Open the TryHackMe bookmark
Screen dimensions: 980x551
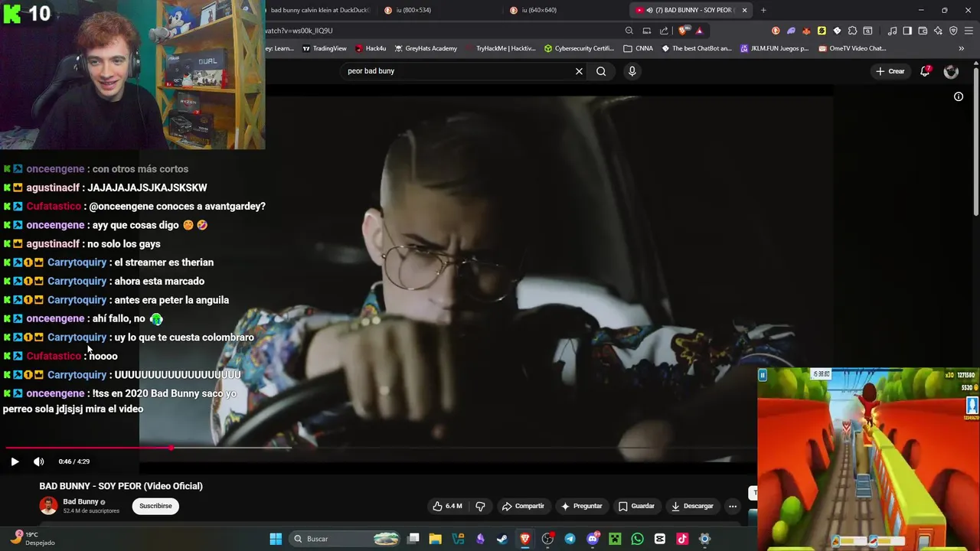(x=501, y=48)
